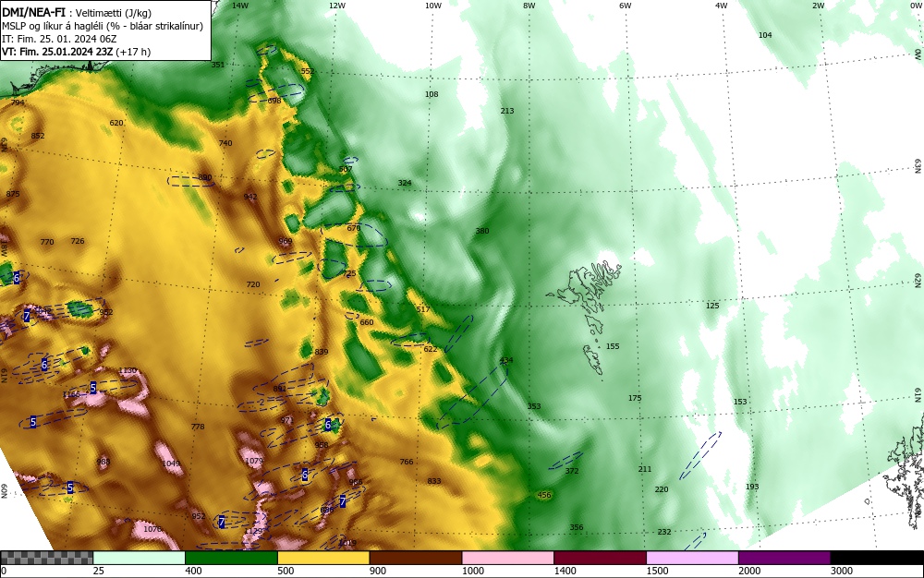
Task: Select the black above-3000 legend swatch
Action: pyautogui.click(x=877, y=558)
